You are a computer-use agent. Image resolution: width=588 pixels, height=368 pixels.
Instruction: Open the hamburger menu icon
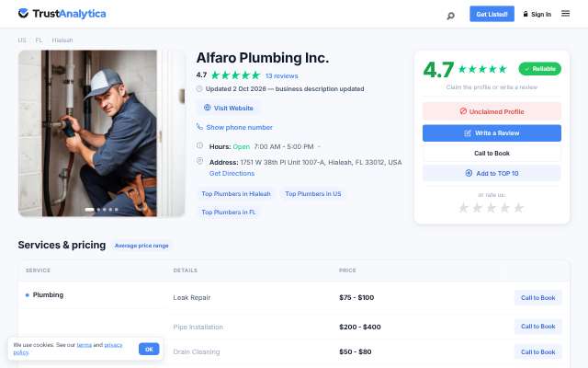[565, 14]
